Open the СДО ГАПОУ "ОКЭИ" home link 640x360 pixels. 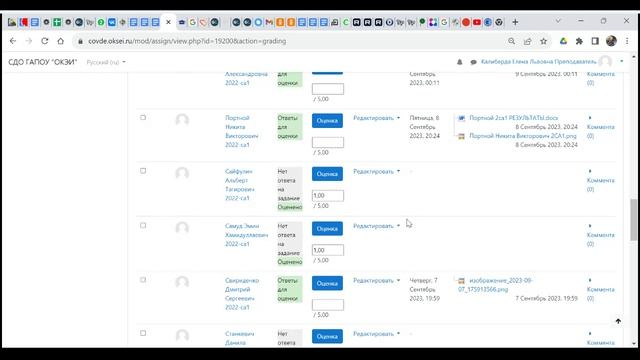[x=42, y=62]
